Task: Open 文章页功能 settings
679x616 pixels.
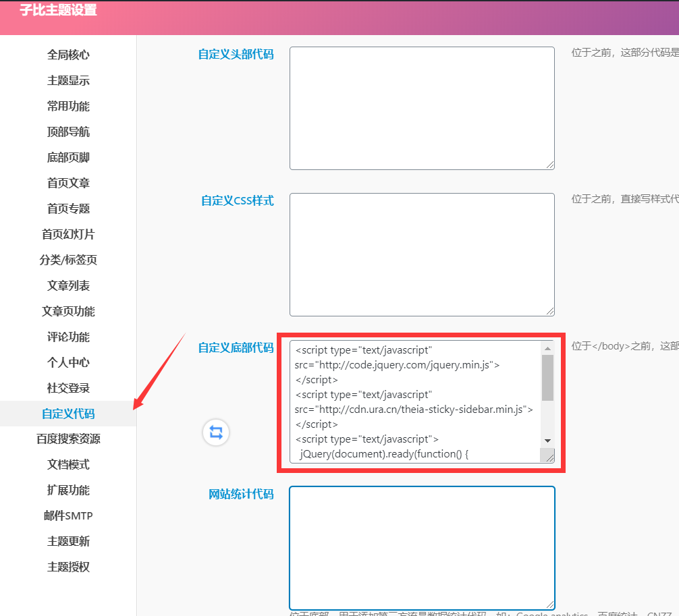Action: 68,311
